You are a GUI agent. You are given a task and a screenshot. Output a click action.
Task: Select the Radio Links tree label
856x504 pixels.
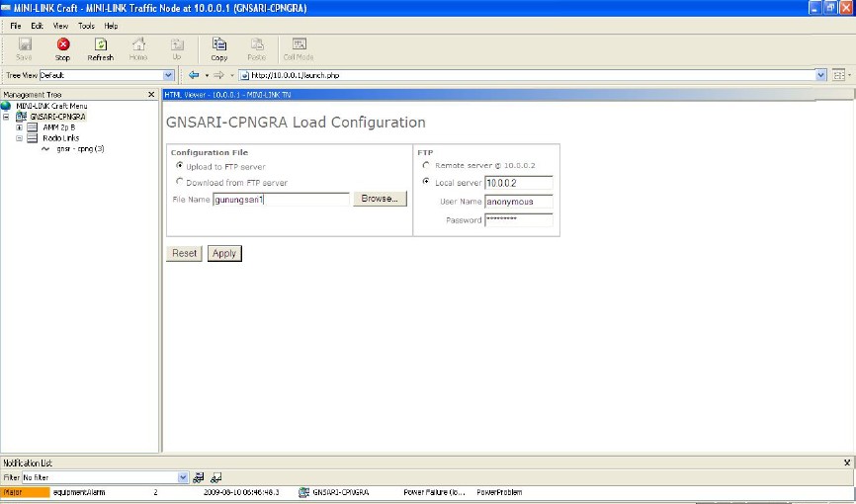[60, 138]
